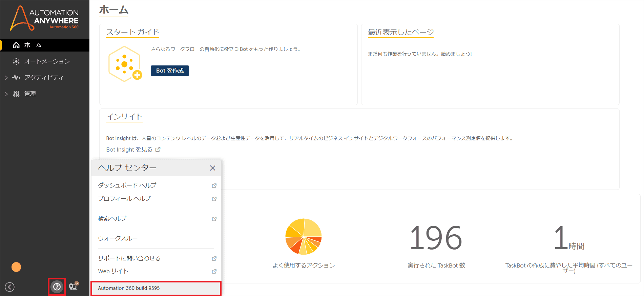
Task: Click the Bot を作成 button
Action: (170, 71)
